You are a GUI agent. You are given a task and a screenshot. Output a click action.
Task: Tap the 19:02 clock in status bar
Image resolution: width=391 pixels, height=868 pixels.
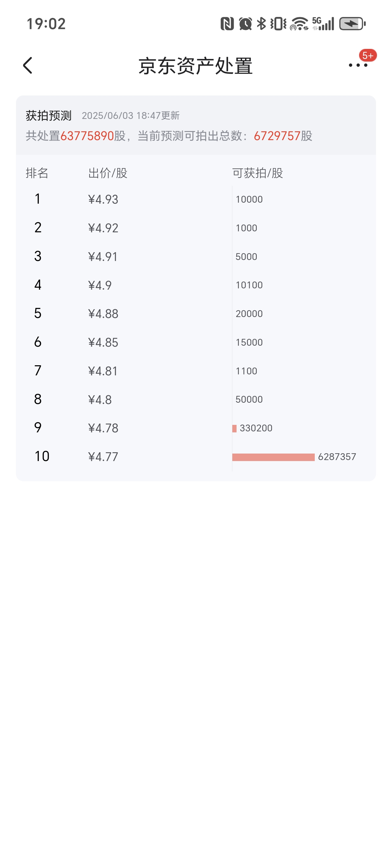click(46, 24)
